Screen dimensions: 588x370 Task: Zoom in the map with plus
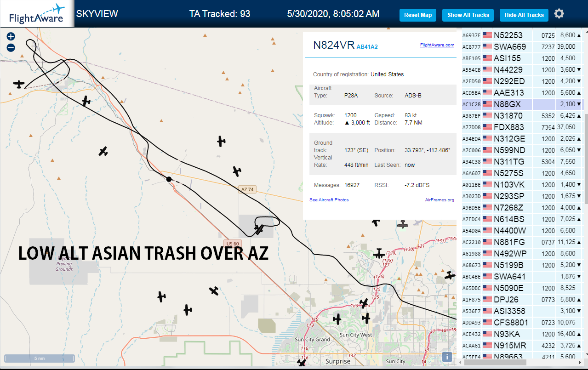11,36
